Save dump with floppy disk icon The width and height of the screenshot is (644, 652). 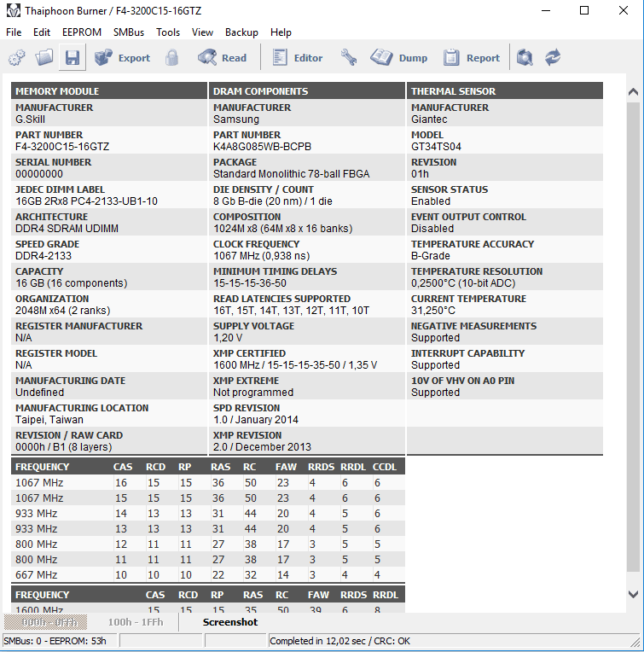pos(73,57)
